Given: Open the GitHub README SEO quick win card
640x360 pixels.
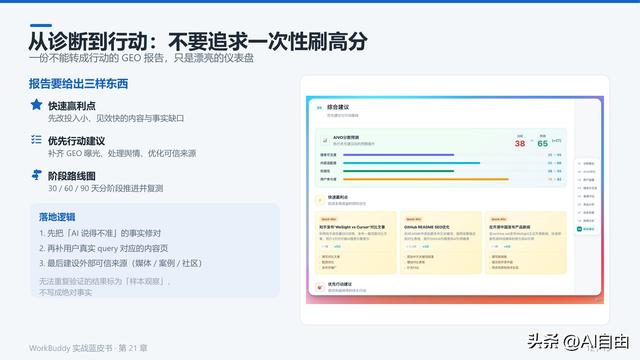Looking at the screenshot, I should tap(440, 242).
